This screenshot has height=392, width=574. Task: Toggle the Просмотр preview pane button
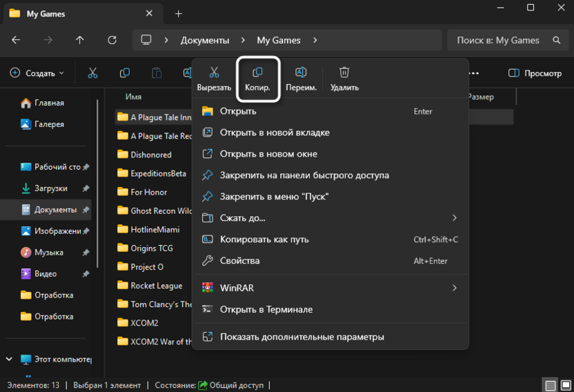(x=535, y=73)
